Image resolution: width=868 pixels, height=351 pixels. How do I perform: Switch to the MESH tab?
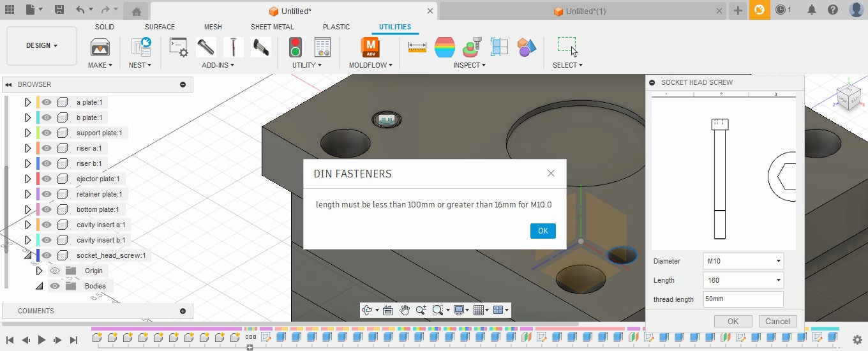[213, 27]
